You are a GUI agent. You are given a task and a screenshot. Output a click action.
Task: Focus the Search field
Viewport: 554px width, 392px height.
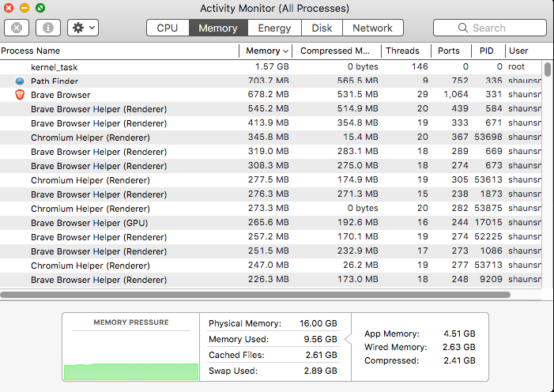[x=490, y=28]
